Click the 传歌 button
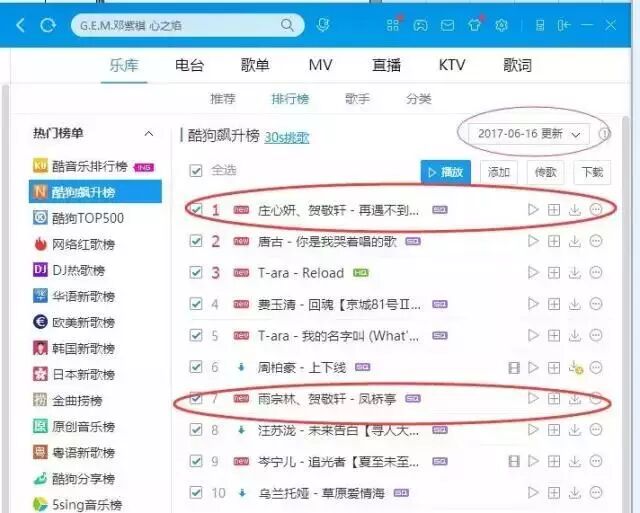The image size is (640, 513). [546, 172]
